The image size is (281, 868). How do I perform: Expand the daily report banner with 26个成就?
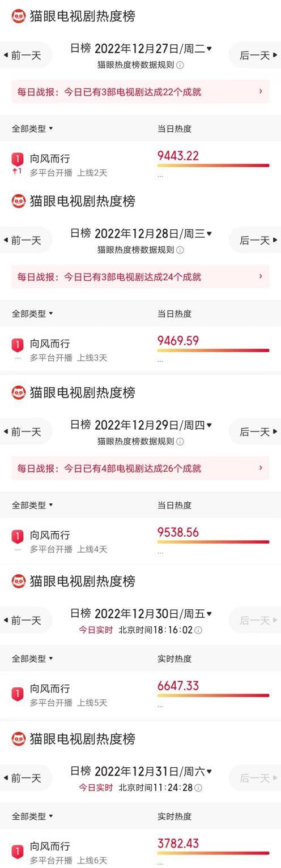pos(140,468)
